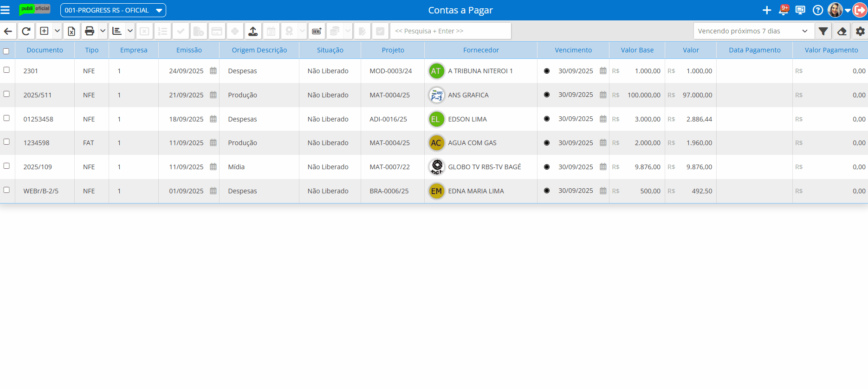Select the row checkbox for 2025/511
This screenshot has height=389, width=868.
click(x=6, y=94)
